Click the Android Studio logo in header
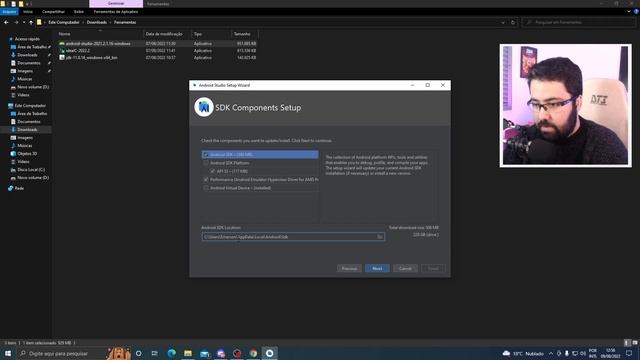Viewport: 640px width, 360px height. 204,107
